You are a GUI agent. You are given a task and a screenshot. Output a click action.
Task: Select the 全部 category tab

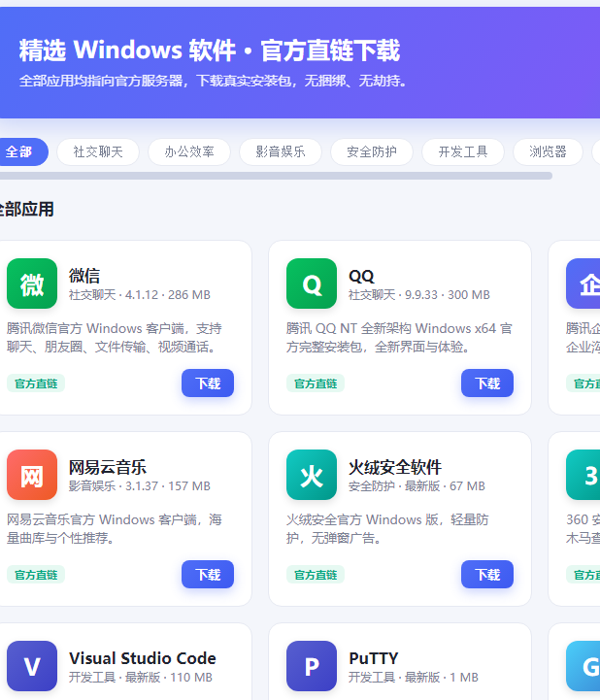coord(22,151)
